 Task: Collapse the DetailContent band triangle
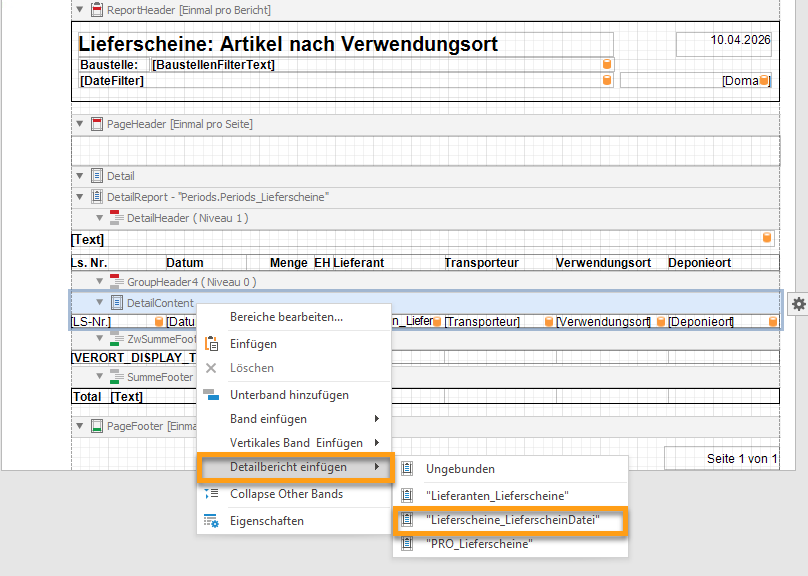100,302
